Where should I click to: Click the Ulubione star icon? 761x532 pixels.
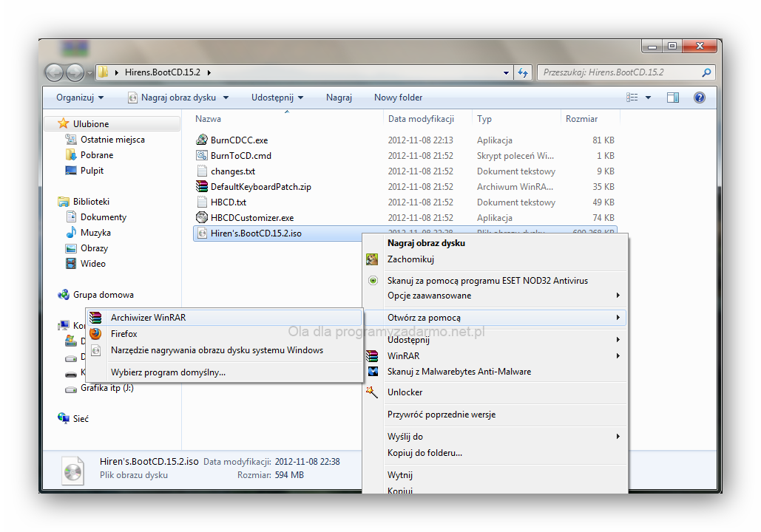click(x=63, y=123)
